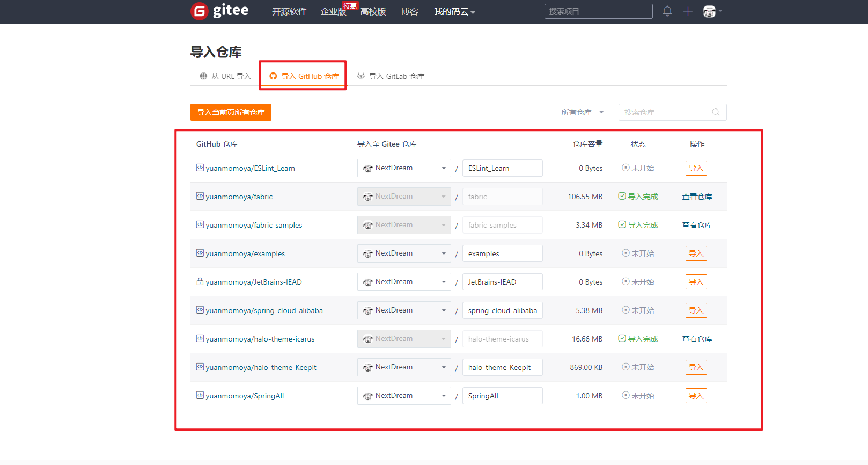Edit SpringAll repository name field
This screenshot has width=868, height=465.
click(x=503, y=396)
